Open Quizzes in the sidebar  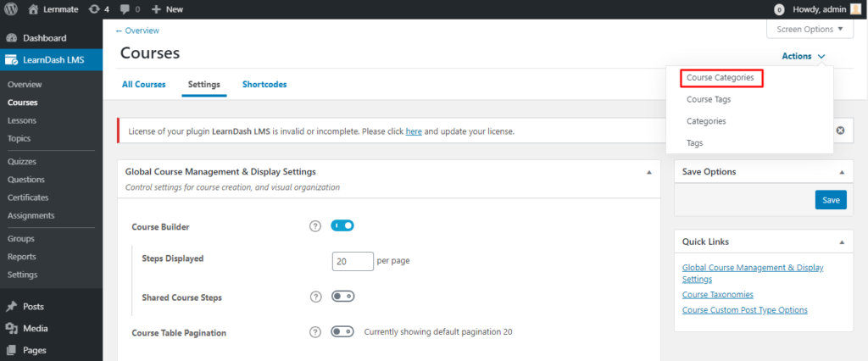coord(22,162)
